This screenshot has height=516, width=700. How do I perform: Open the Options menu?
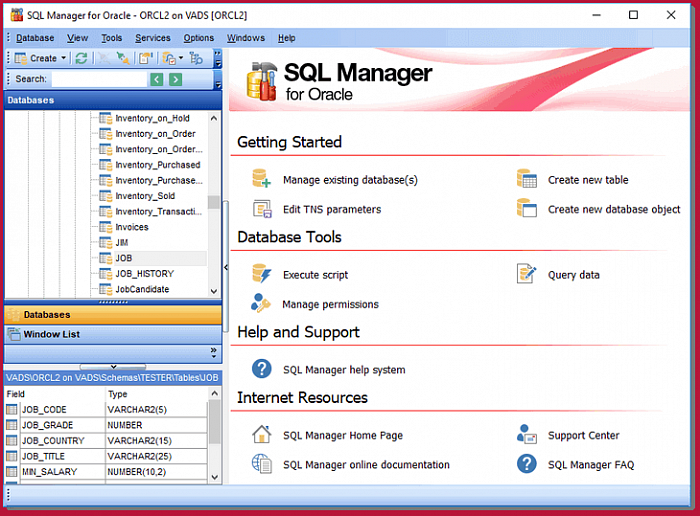point(199,38)
